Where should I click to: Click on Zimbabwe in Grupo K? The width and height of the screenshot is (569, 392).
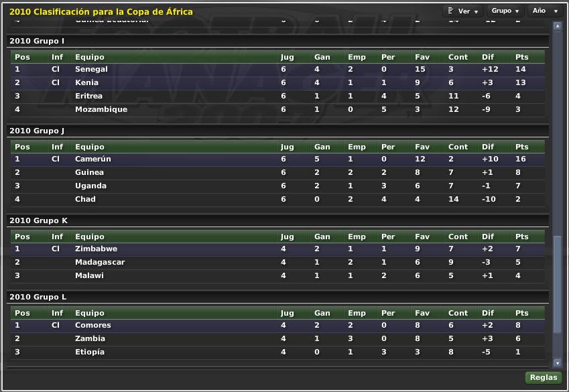97,249
